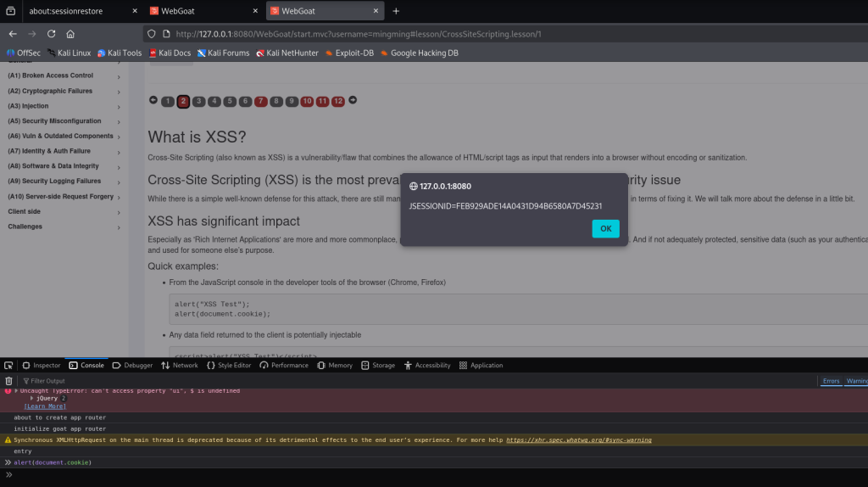Open the xhr.spec.whatwg.org sync-warning link
Viewport: 868px width, 487px height.
click(578, 440)
